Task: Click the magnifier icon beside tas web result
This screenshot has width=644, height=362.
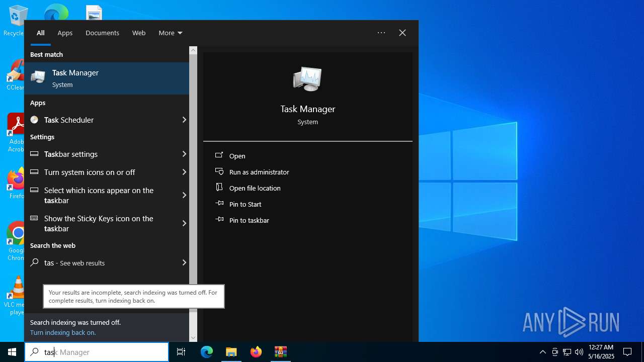Action: tap(34, 262)
